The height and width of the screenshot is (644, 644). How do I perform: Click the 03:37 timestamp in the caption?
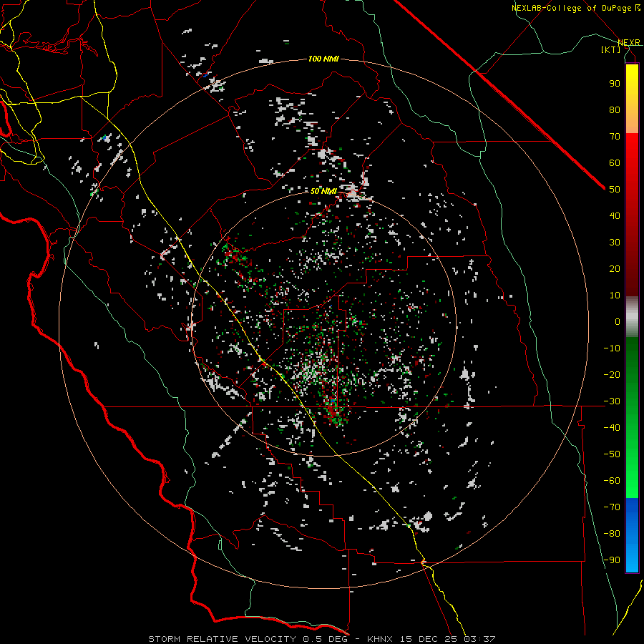479,639
